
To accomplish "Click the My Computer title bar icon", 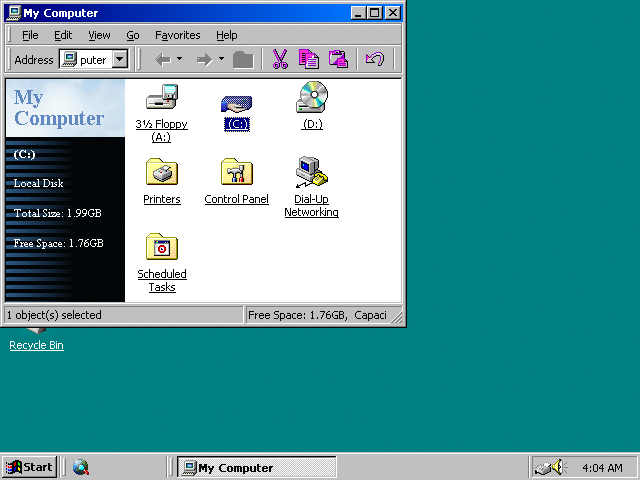I will coord(14,13).
